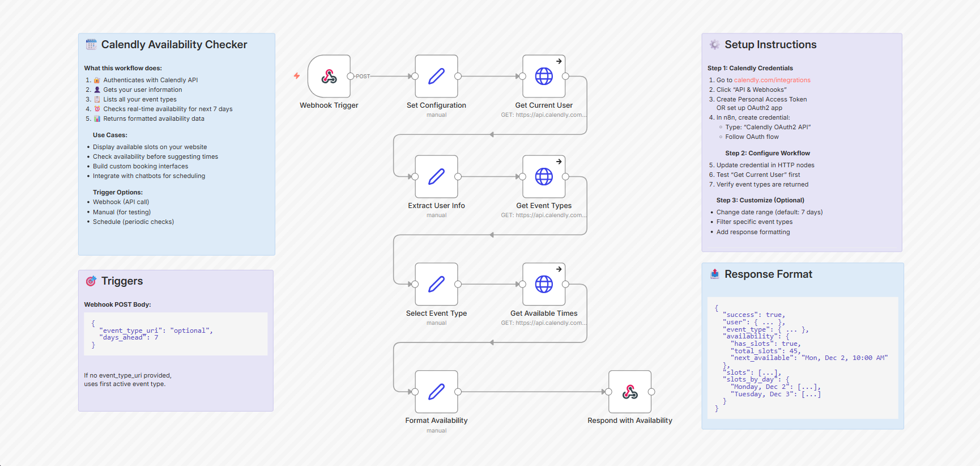
Task: Click GET url subtitle under Get Current User
Action: click(x=544, y=115)
